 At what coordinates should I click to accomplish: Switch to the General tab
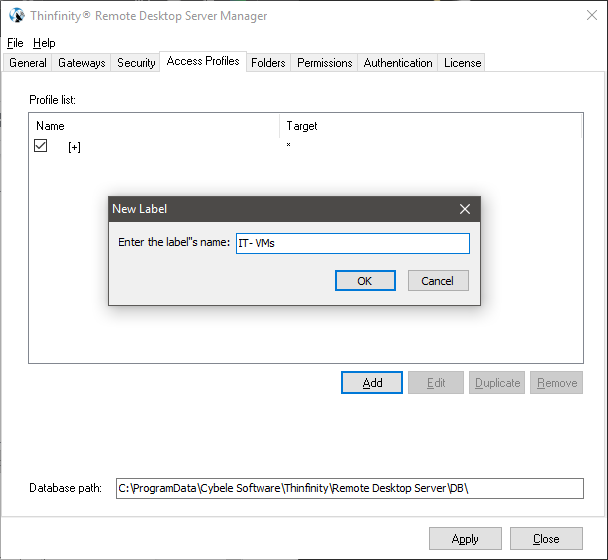28,63
